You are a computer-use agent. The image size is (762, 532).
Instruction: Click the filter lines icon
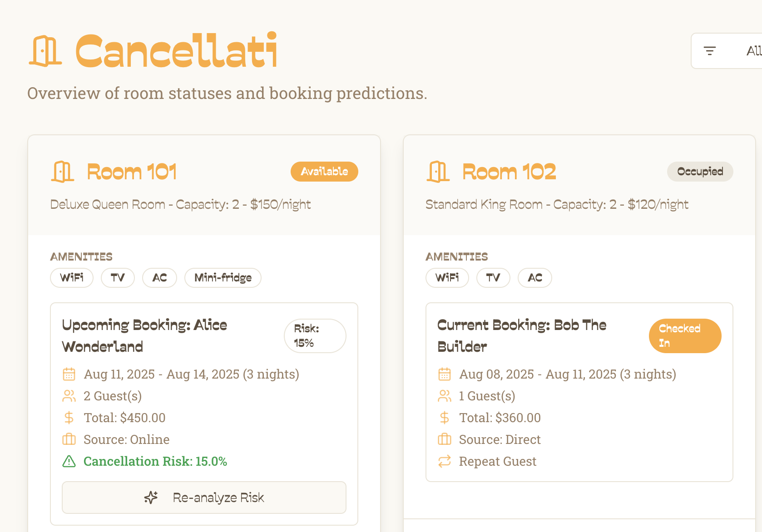click(x=709, y=51)
